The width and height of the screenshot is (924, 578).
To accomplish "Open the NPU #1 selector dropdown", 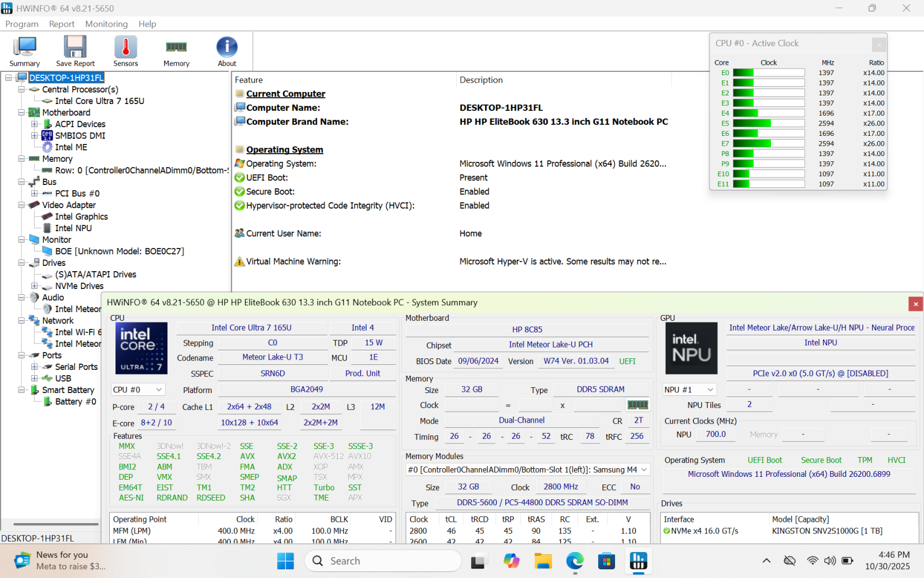I will coord(690,390).
